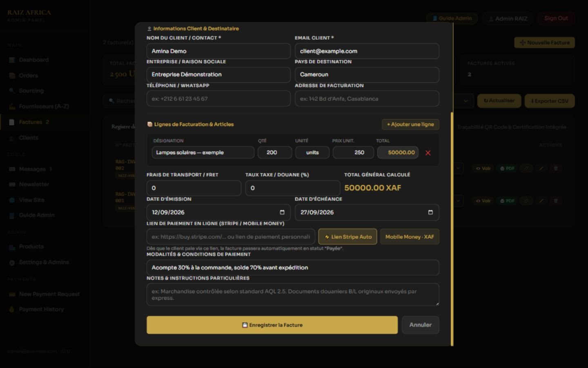Click the Notes & instructions particulières textarea
This screenshot has height=368, width=588.
point(293,295)
